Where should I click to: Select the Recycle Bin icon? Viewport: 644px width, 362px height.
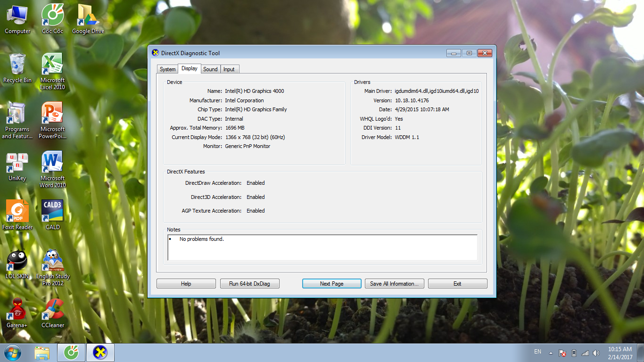tap(17, 65)
